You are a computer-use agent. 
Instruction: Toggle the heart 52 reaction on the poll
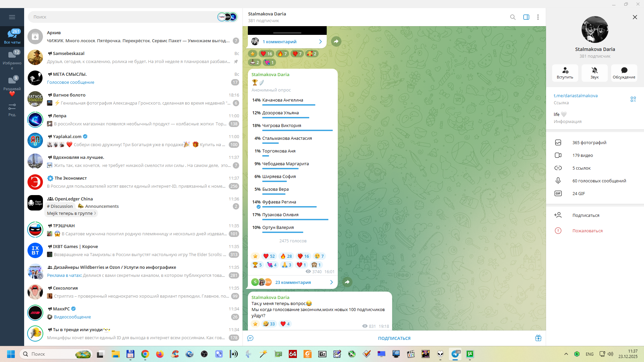(x=269, y=256)
